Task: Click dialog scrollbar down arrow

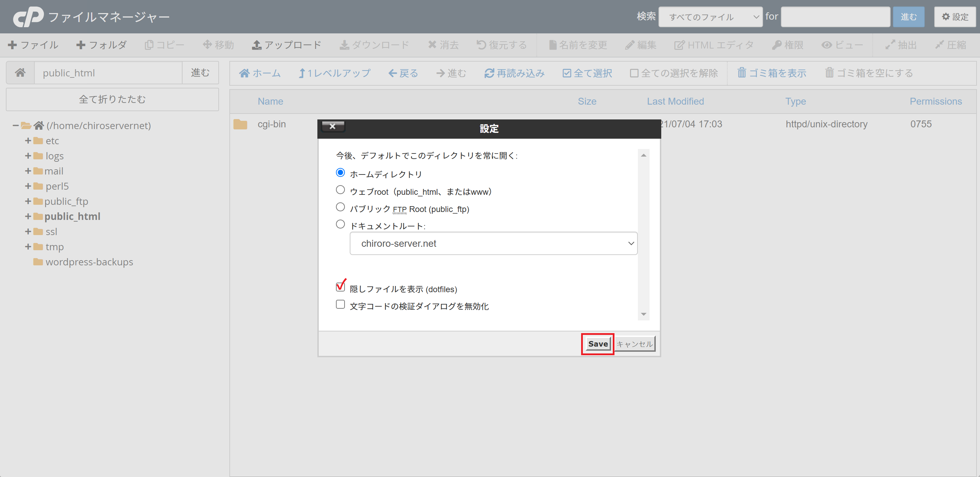Action: point(643,314)
